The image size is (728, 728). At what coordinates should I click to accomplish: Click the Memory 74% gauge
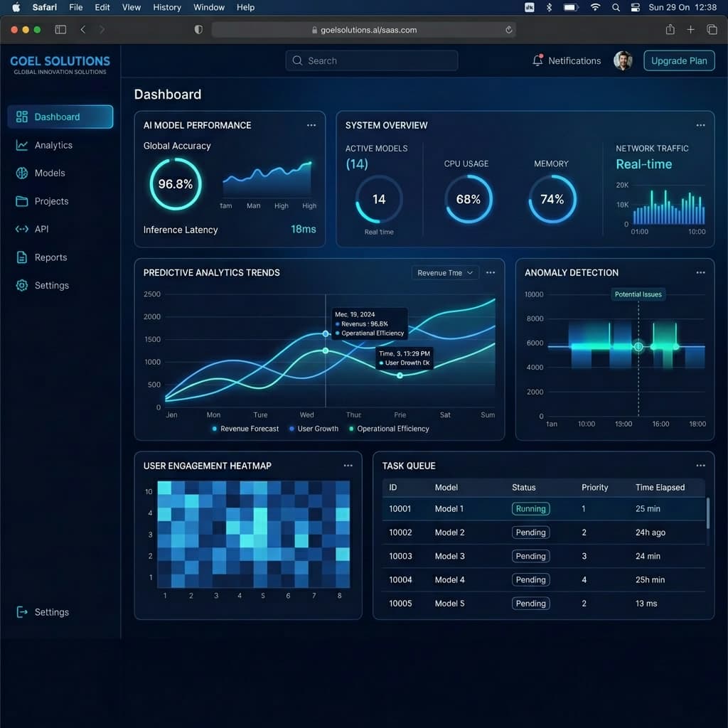pos(552,199)
